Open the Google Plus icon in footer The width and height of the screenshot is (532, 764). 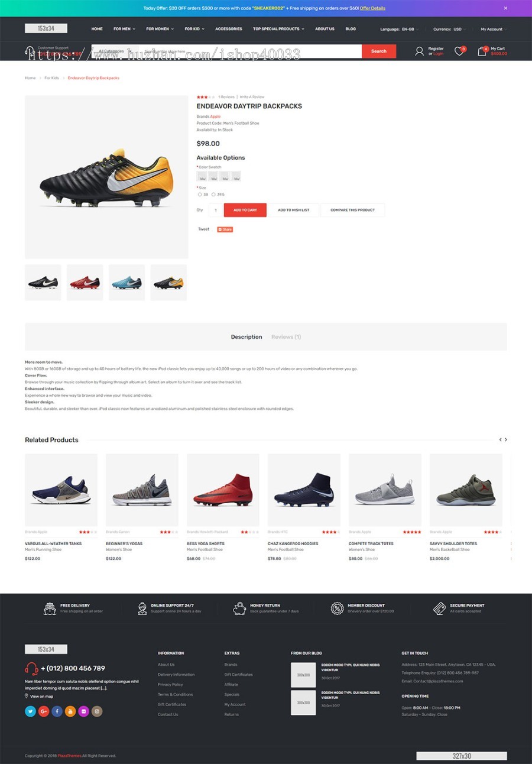pos(44,711)
